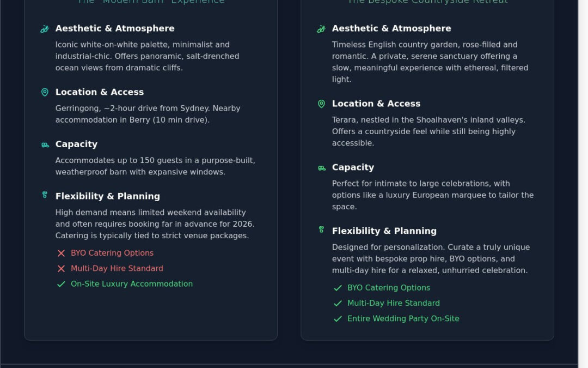The height and width of the screenshot is (368, 588).
Task: Click the Flexibility & Planning icon in left card
Action: point(45,195)
